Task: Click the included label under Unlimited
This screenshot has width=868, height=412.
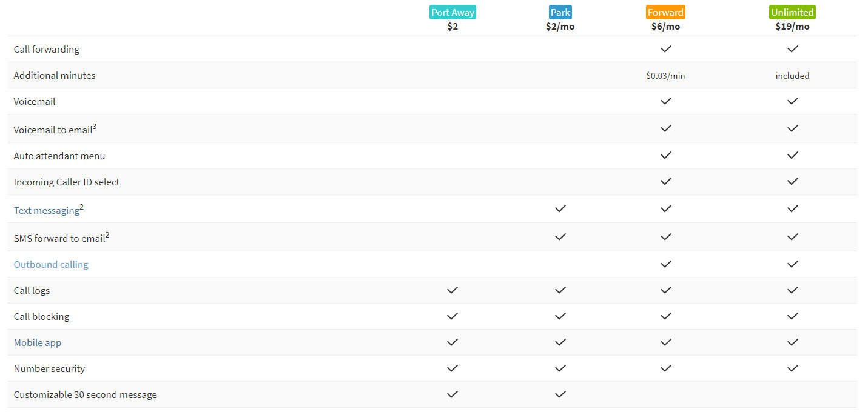Action: point(792,75)
